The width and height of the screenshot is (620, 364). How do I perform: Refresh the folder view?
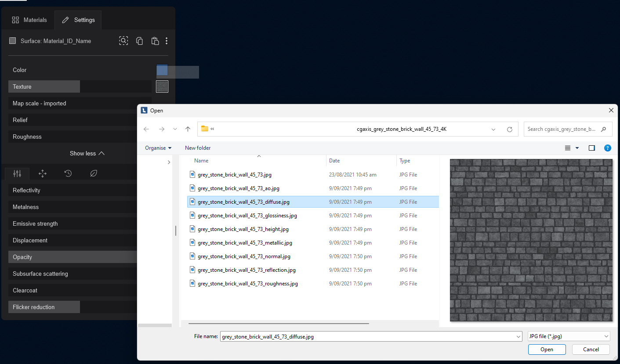pyautogui.click(x=510, y=130)
